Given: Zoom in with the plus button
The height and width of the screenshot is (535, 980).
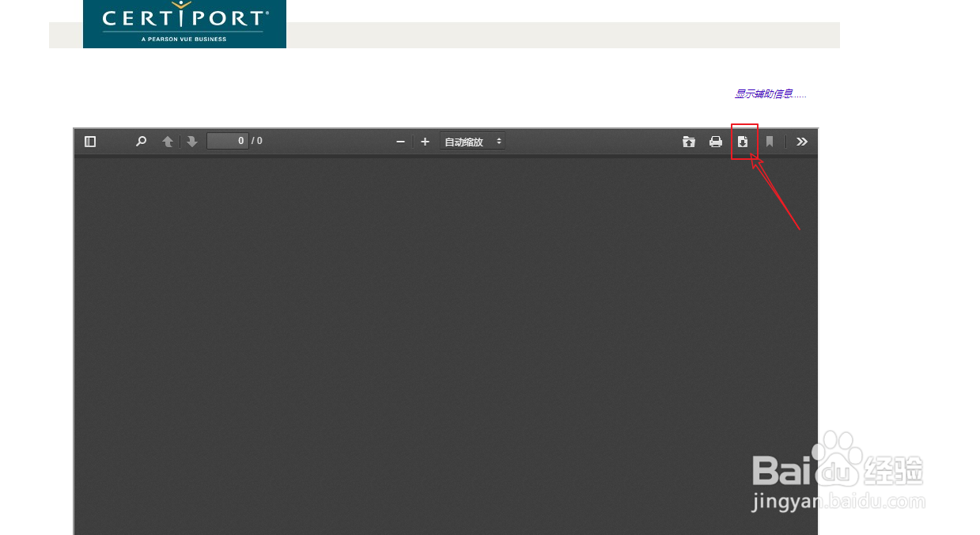Looking at the screenshot, I should click(x=425, y=142).
